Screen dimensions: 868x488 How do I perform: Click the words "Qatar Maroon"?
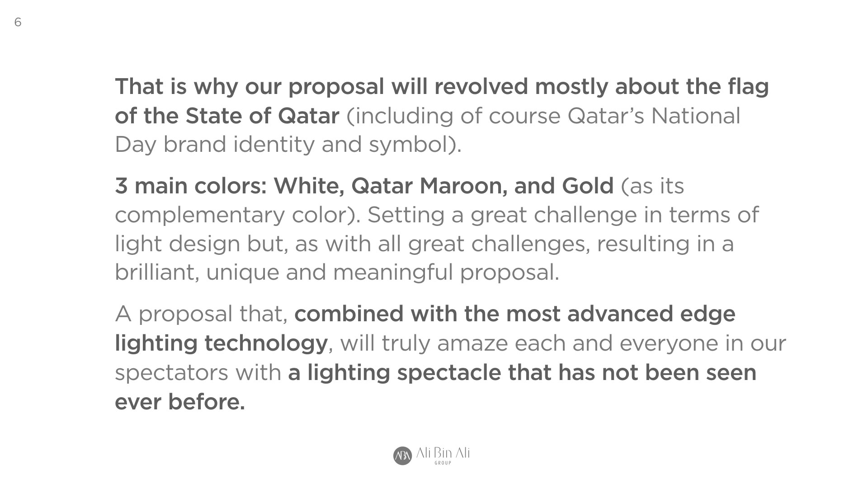[428, 186]
